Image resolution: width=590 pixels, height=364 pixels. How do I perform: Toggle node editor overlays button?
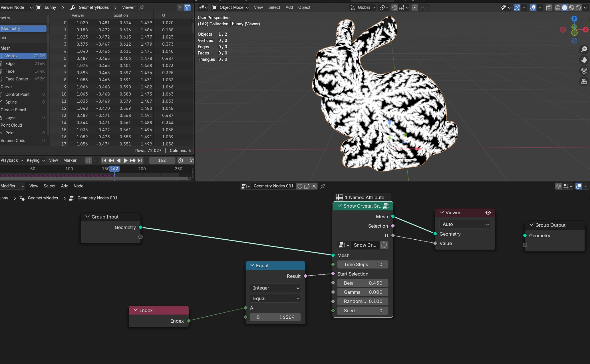[x=579, y=186]
